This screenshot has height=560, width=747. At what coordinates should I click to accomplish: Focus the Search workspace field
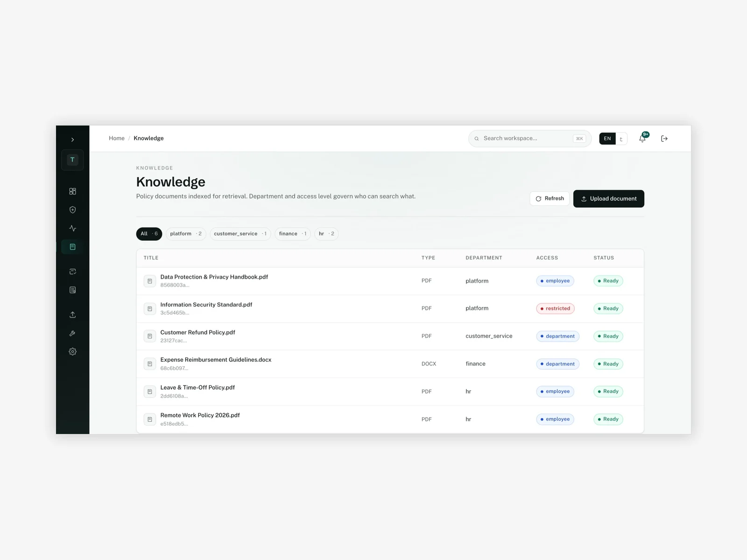click(530, 139)
